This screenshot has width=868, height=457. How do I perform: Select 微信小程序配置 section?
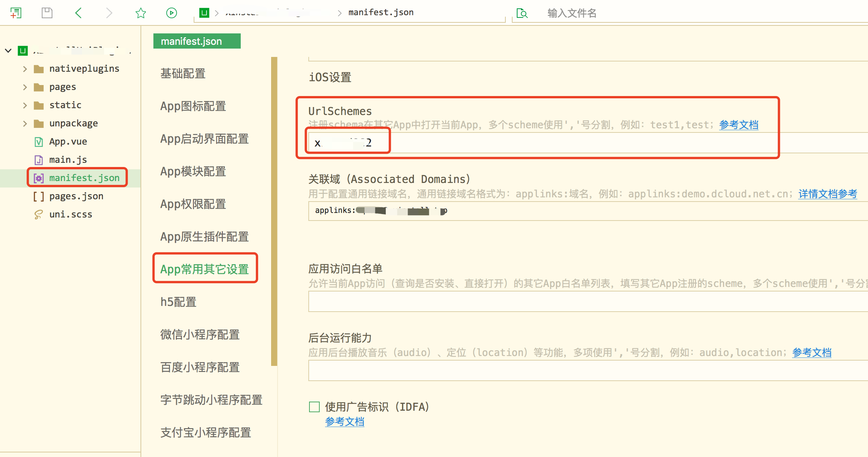200,334
